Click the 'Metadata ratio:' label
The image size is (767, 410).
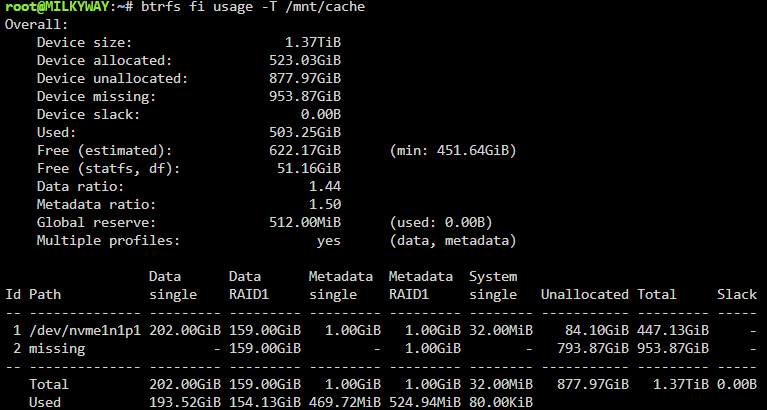[96, 205]
